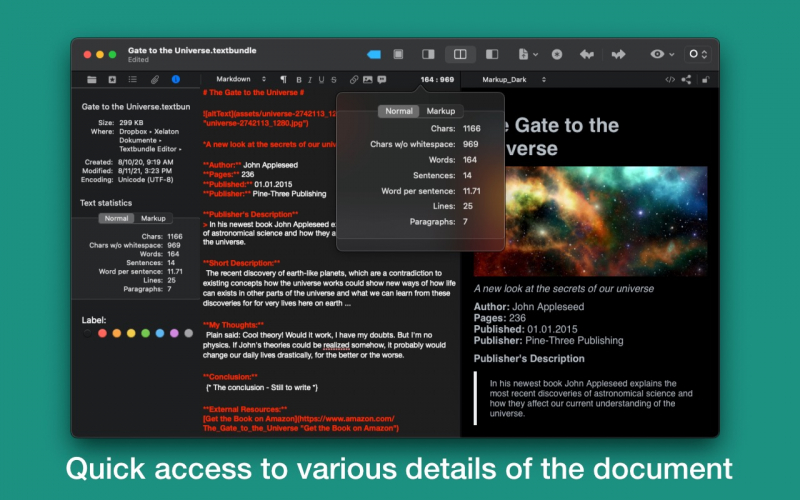Click the Size 299 KB value

tap(131, 122)
